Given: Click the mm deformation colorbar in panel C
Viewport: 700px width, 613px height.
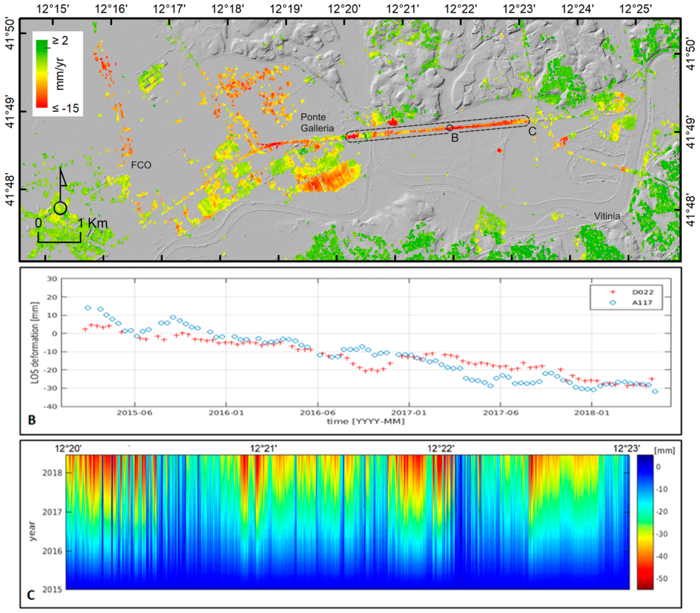Looking at the screenshot, I should [645, 522].
